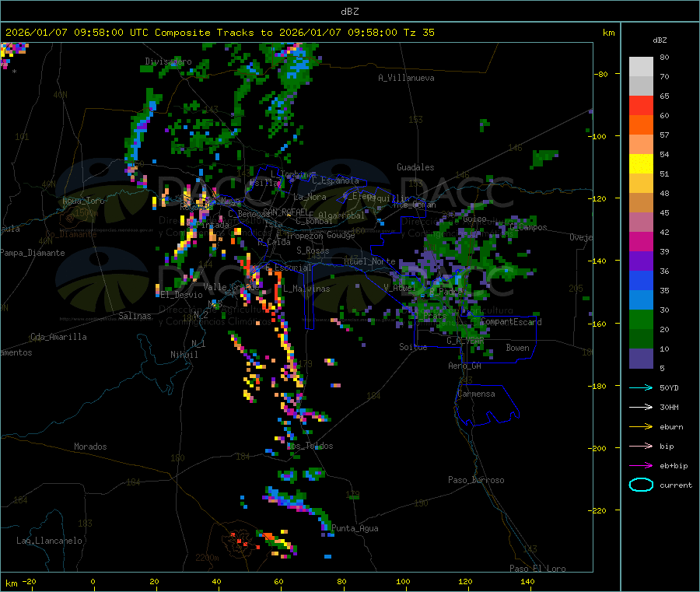Screen dimensions: 700x592
Task: Click the S_Rosas place label
Action: coord(313,250)
